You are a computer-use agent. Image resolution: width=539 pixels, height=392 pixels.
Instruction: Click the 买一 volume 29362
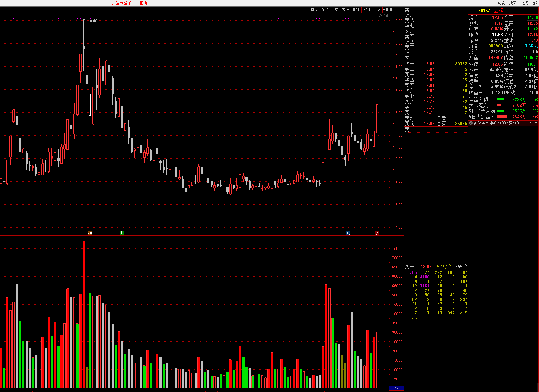(x=461, y=64)
